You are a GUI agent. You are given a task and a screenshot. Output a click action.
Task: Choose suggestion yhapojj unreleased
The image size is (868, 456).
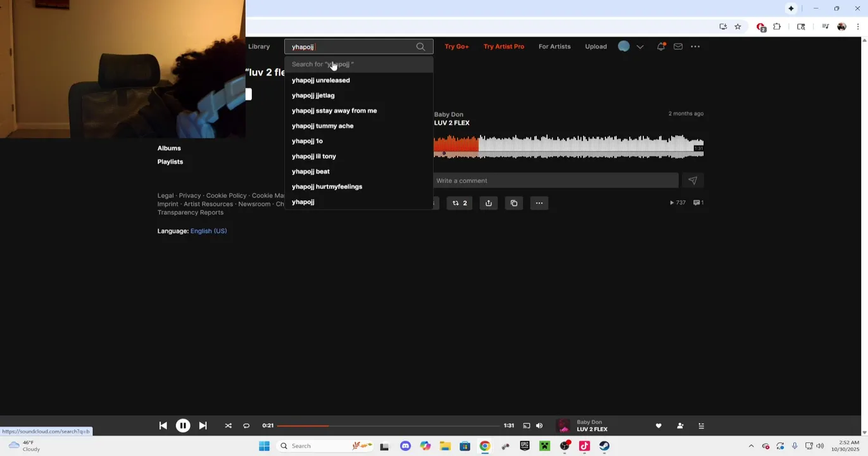pyautogui.click(x=359, y=80)
